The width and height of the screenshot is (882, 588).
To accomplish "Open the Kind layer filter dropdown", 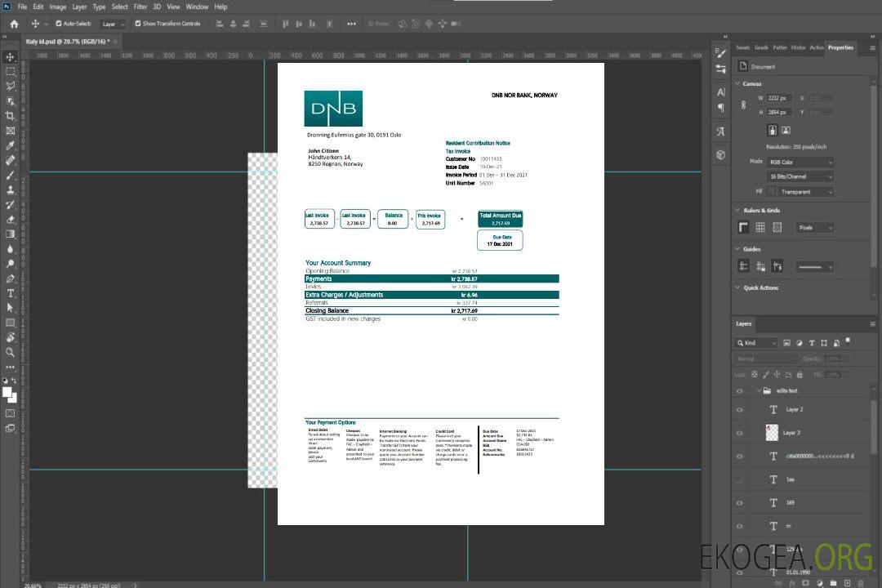I will [756, 343].
